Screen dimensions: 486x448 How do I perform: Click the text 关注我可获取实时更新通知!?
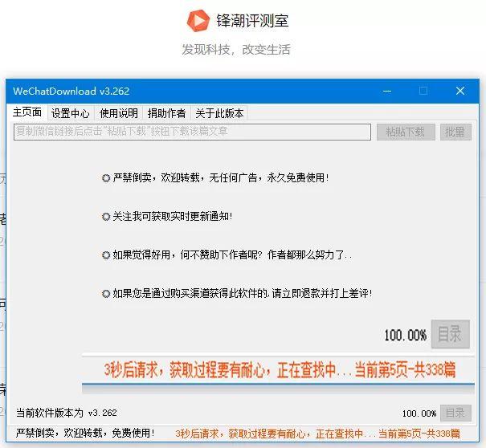tap(173, 216)
